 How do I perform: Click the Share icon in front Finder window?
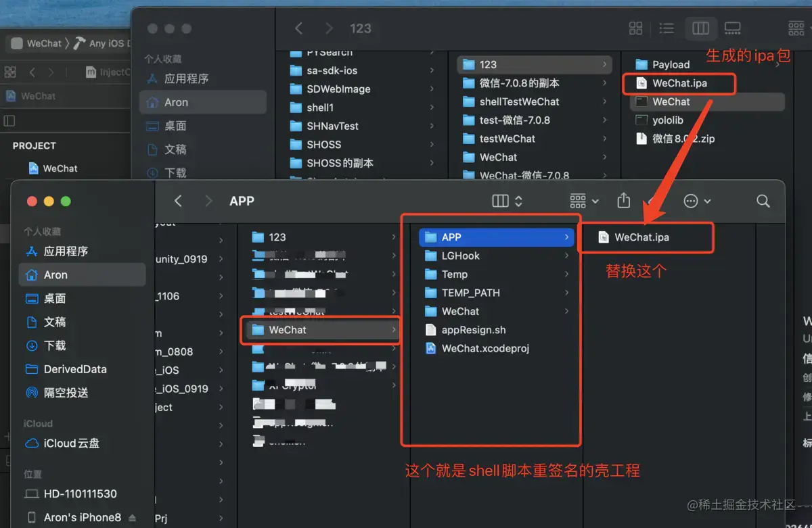point(624,201)
